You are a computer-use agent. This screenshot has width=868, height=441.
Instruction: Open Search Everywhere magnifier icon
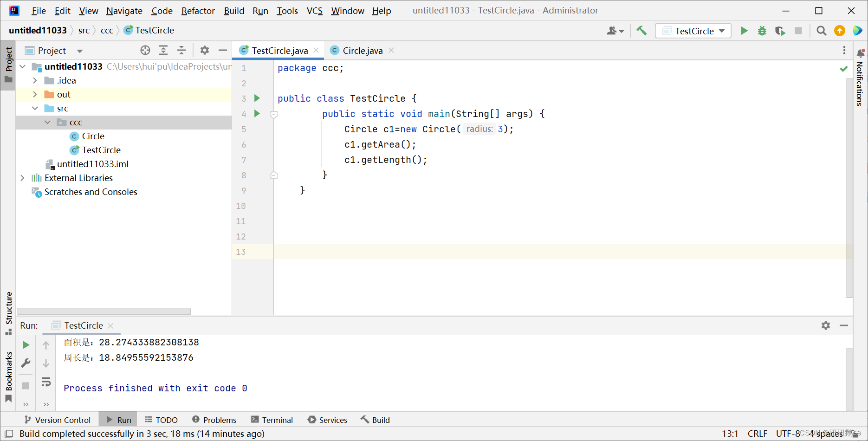point(822,31)
